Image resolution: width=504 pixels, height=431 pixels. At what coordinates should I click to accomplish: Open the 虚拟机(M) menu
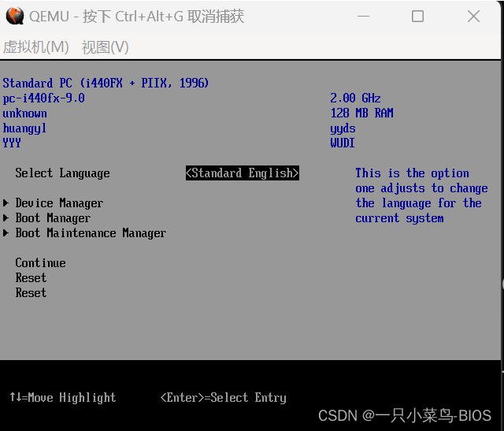(x=36, y=47)
